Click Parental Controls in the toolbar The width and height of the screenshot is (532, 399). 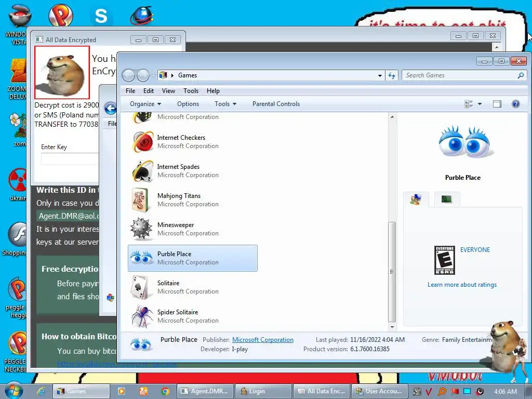[276, 104]
